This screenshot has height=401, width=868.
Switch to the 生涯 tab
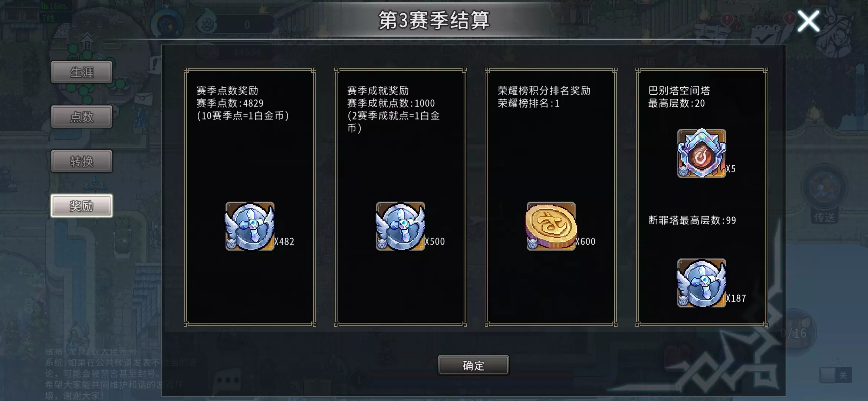point(82,72)
